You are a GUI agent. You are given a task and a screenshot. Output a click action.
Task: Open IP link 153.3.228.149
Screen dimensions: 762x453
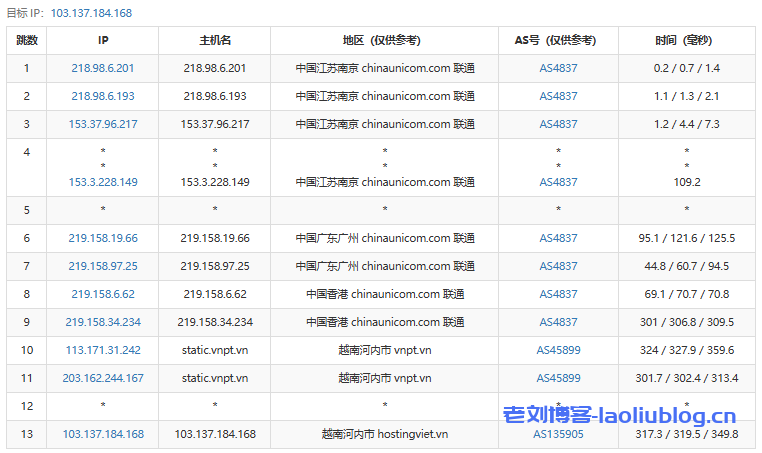[x=103, y=182]
